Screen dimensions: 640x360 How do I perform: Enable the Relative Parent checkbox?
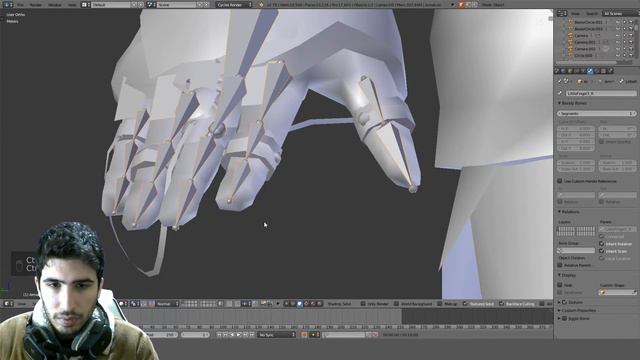[560, 265]
